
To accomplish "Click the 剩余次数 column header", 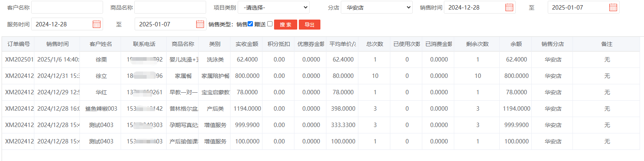I will click(x=477, y=44).
